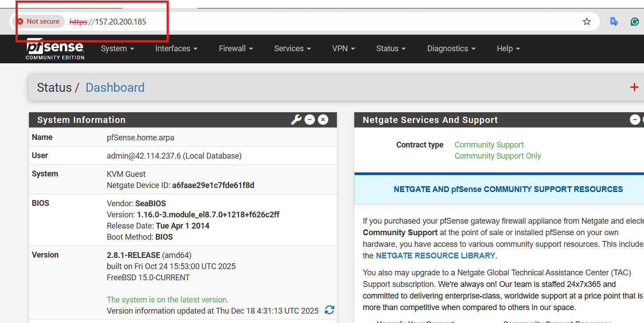Open the VPN menu
The image size is (644, 323).
coord(344,49)
